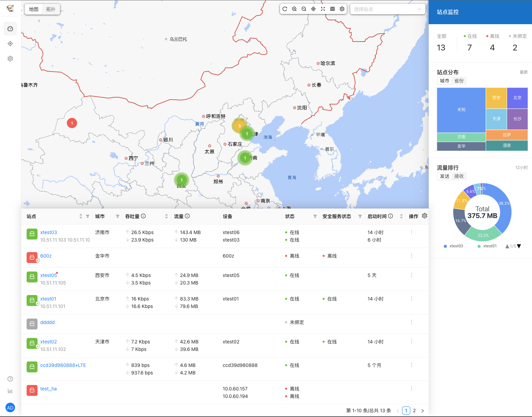This screenshot has height=417, width=532.
Task: Click 西安 block in distribution treemap
Action: [x=496, y=98]
